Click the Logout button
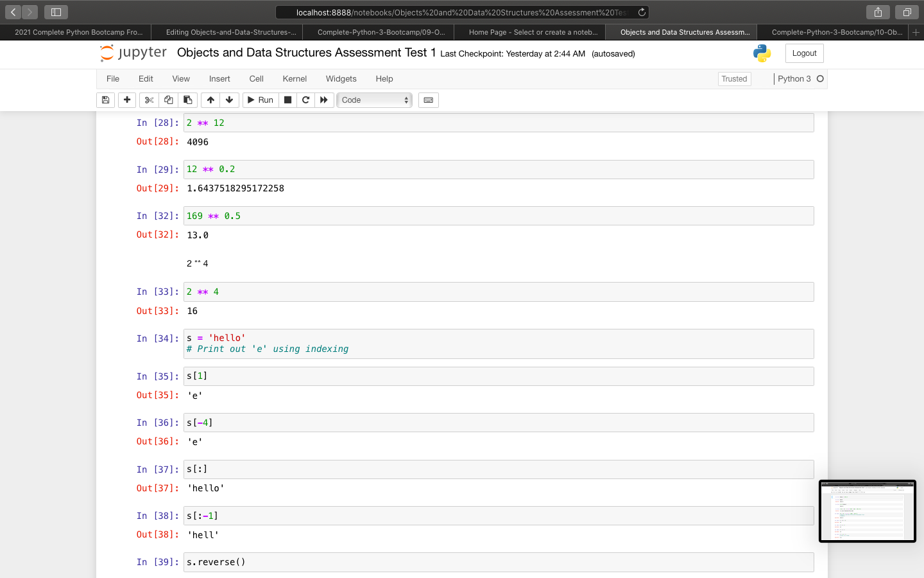Image resolution: width=924 pixels, height=578 pixels. tap(804, 53)
